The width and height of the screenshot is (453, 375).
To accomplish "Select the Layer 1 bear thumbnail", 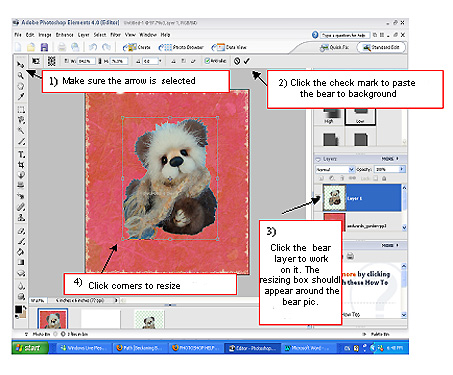I will point(334,198).
